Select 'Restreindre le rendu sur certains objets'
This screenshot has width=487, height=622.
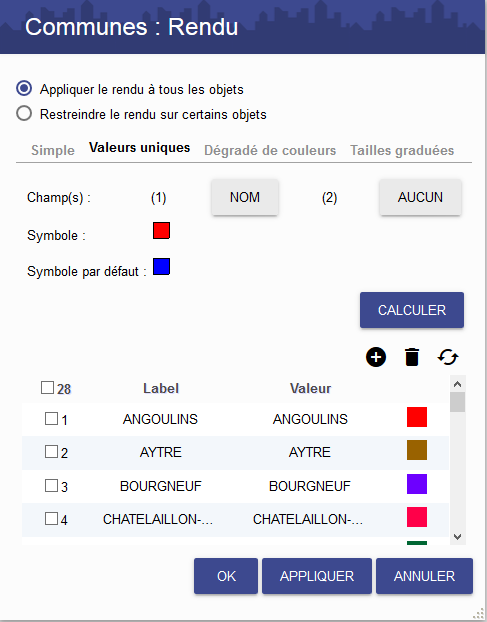24,113
